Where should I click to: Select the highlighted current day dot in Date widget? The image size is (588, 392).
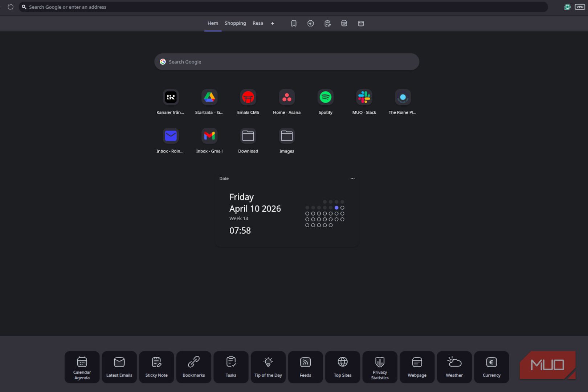point(336,208)
